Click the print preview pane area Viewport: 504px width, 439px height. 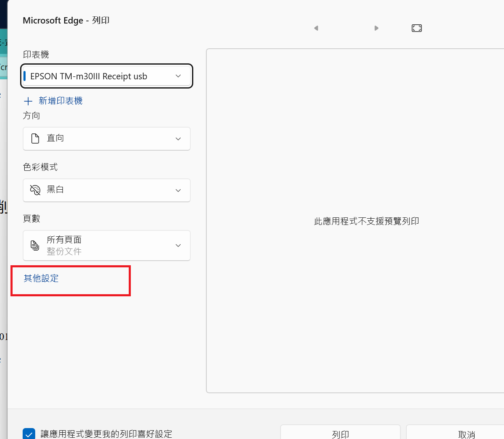click(x=355, y=221)
